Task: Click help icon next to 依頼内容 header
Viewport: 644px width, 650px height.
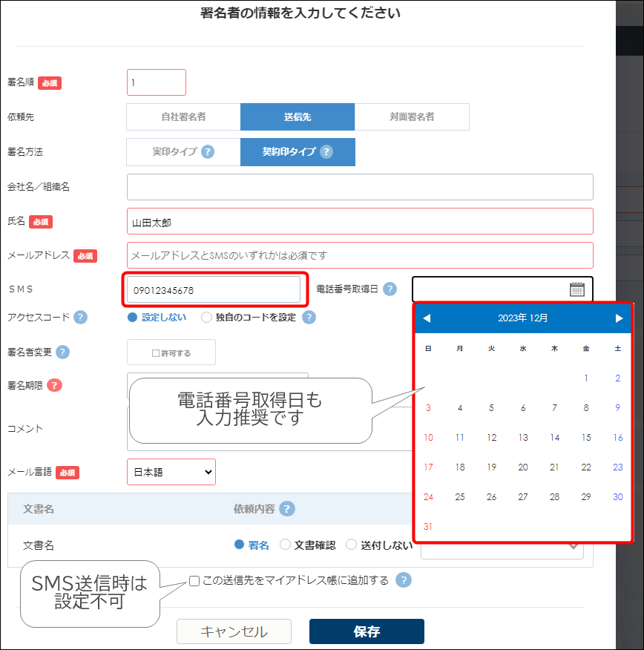Action: 287,509
